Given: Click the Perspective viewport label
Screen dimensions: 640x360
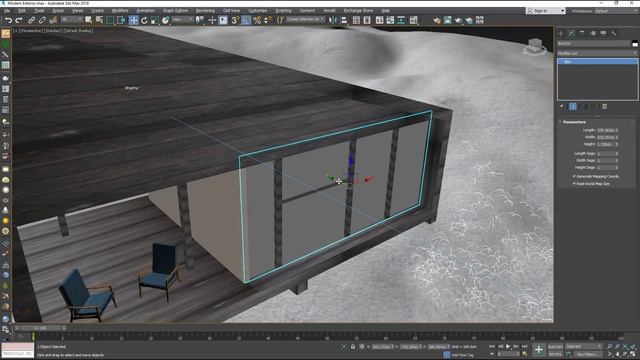Looking at the screenshot, I should tap(31, 31).
